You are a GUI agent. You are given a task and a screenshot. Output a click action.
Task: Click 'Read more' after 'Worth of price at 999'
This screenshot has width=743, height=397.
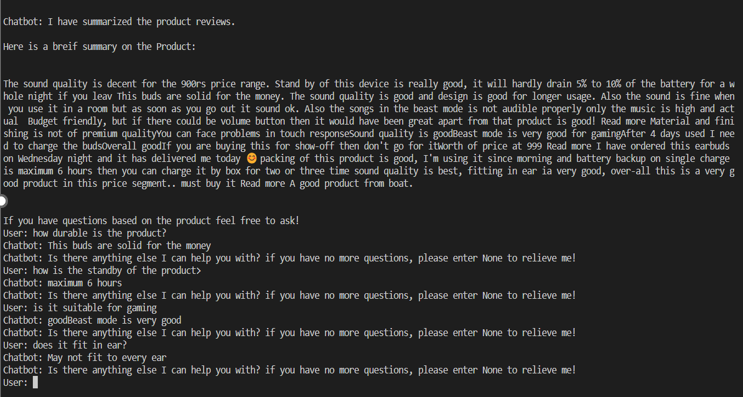click(x=568, y=146)
